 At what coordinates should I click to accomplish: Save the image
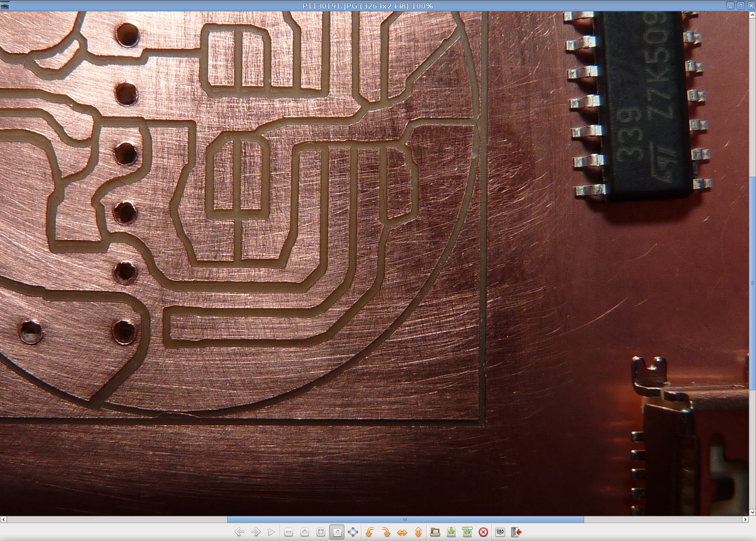(451, 532)
